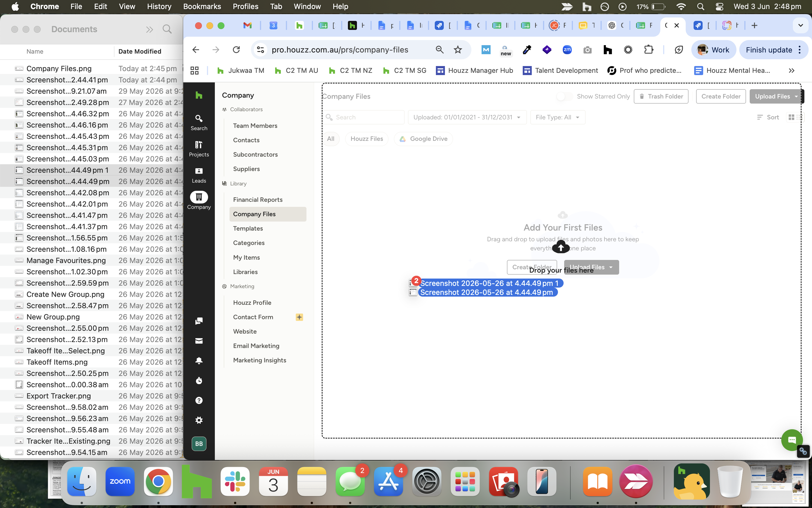Open Templates in the Library section
The image size is (812, 508).
[248, 229]
